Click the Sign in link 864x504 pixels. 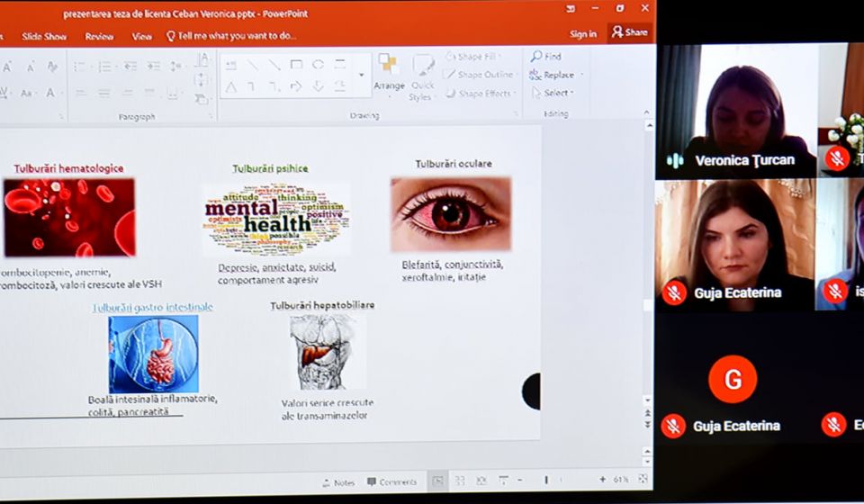(582, 34)
